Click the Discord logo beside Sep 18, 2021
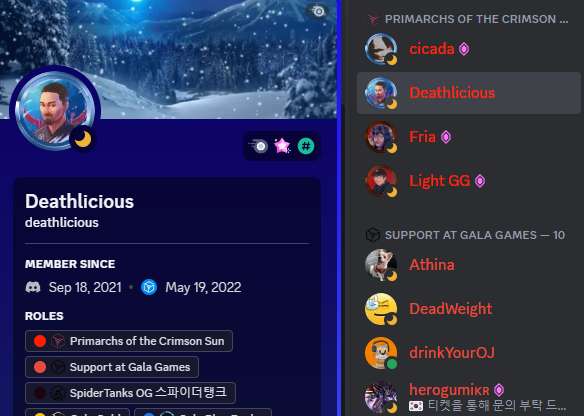The width and height of the screenshot is (584, 416). (33, 287)
